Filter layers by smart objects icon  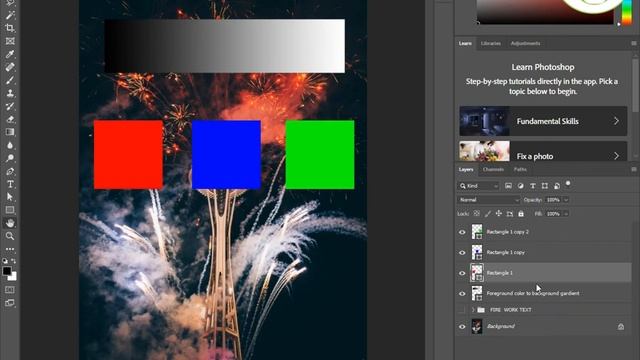557,186
